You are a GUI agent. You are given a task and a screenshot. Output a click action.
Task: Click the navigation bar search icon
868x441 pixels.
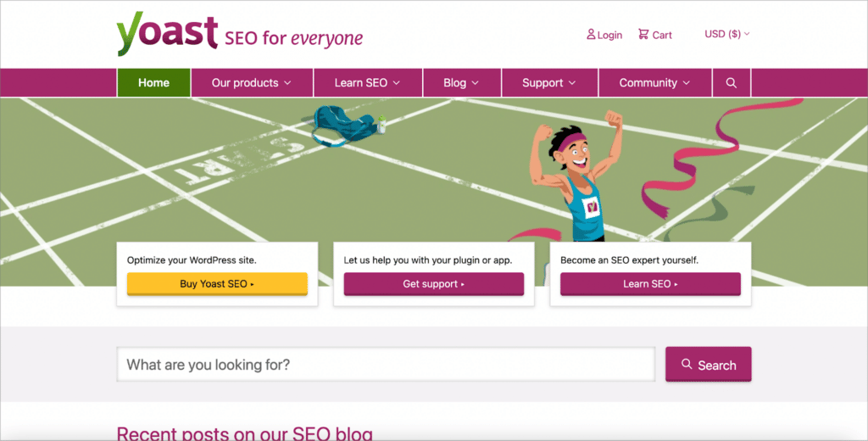[x=732, y=82]
